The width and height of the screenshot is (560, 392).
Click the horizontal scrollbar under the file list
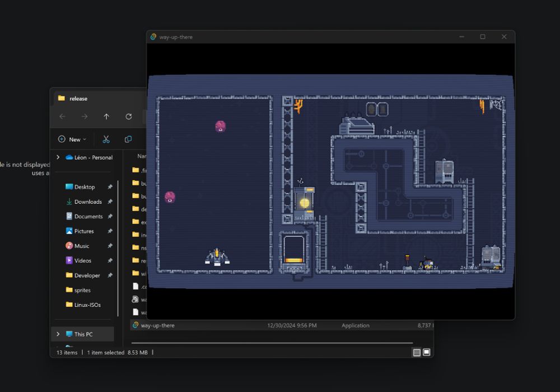pyautogui.click(x=272, y=343)
